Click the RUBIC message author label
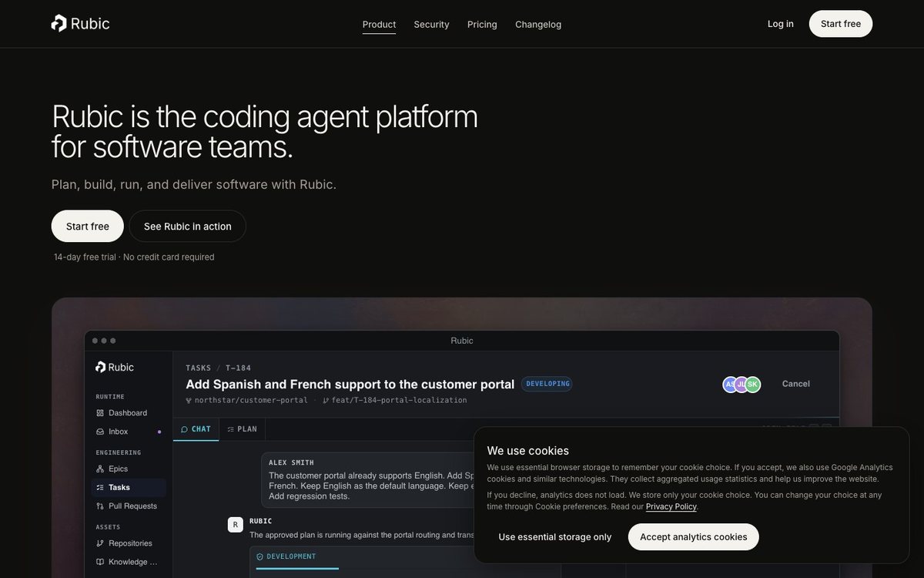The image size is (924, 578). point(261,521)
